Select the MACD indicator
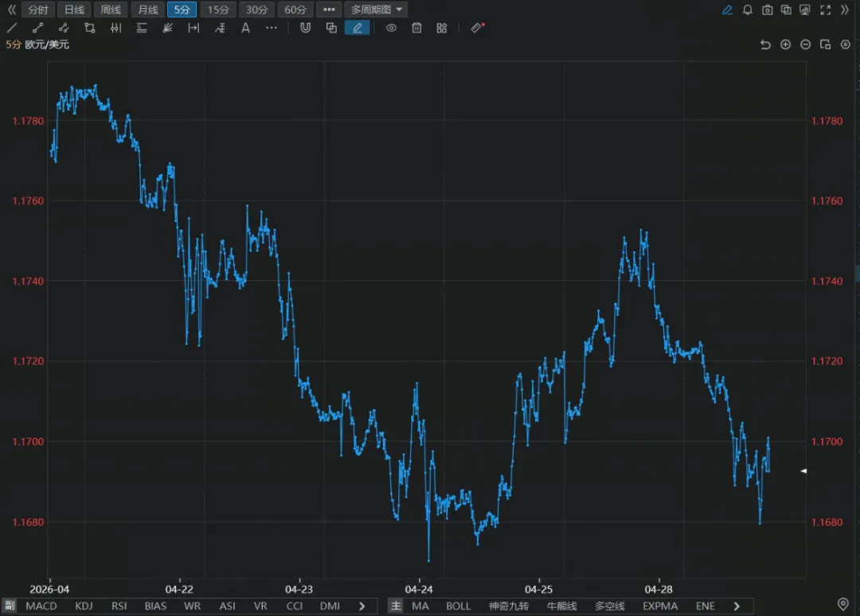Screen dimensions: 860x616 point(41,606)
